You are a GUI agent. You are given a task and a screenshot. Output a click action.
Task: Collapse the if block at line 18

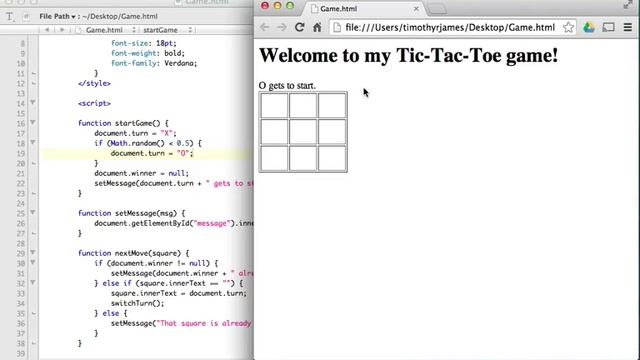click(x=33, y=143)
